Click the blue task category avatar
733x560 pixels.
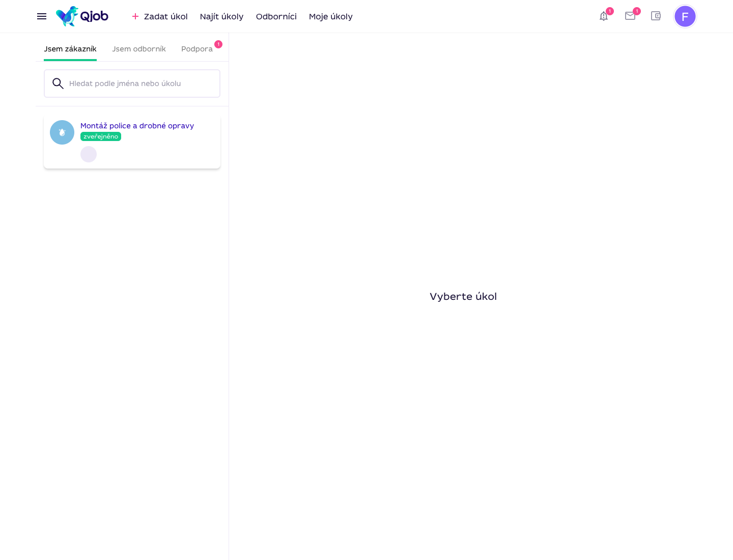click(x=62, y=132)
